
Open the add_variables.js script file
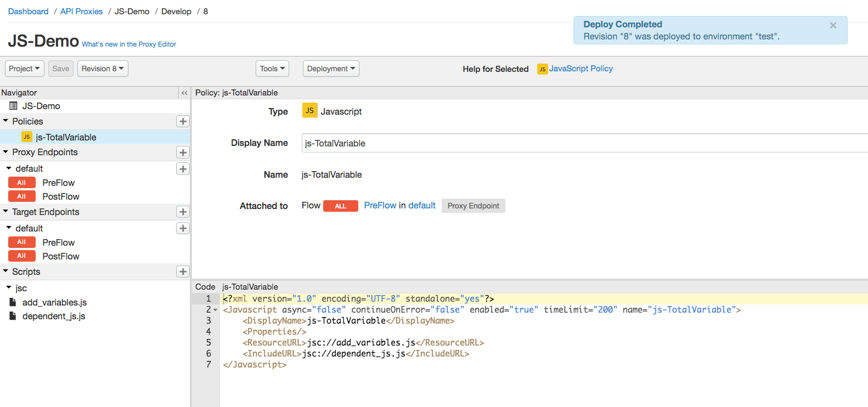[54, 302]
